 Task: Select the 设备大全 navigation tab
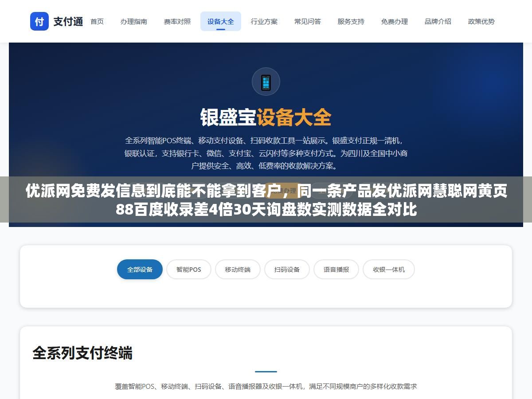[x=221, y=21]
